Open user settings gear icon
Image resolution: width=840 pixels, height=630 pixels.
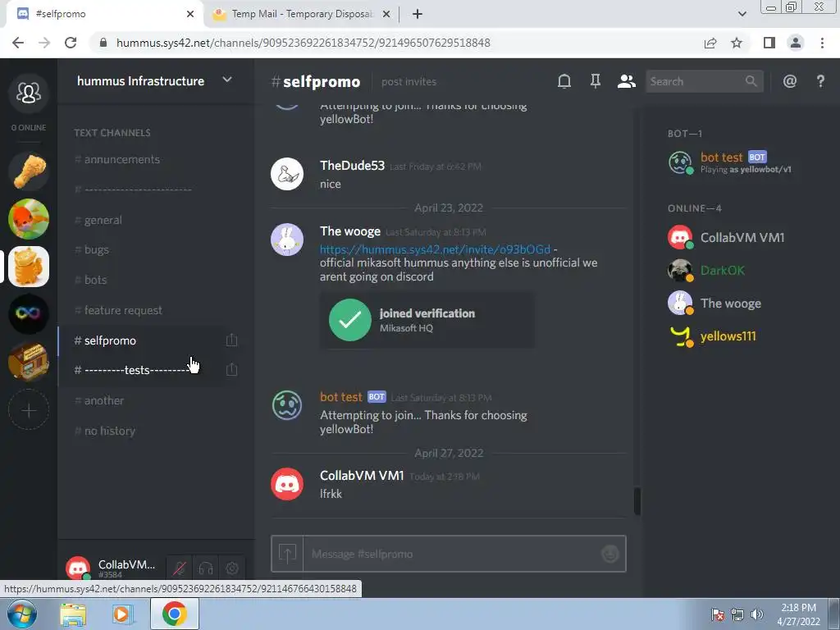(232, 568)
